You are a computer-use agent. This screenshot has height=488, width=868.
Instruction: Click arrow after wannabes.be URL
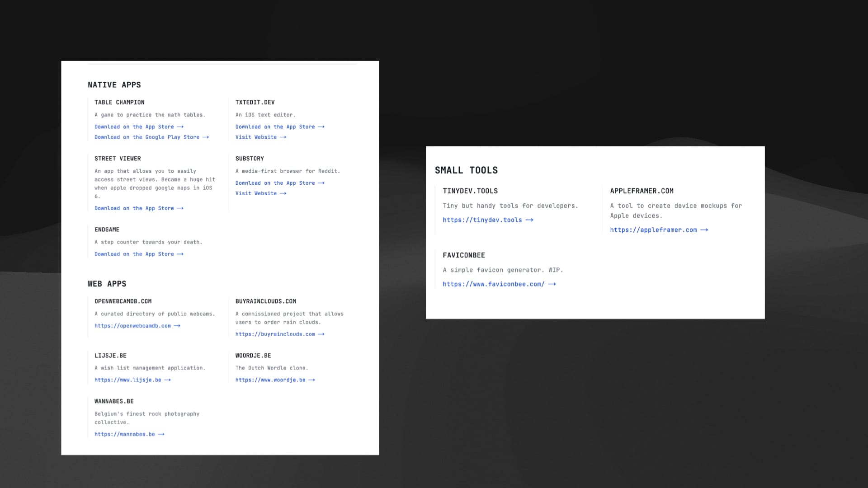tap(161, 434)
